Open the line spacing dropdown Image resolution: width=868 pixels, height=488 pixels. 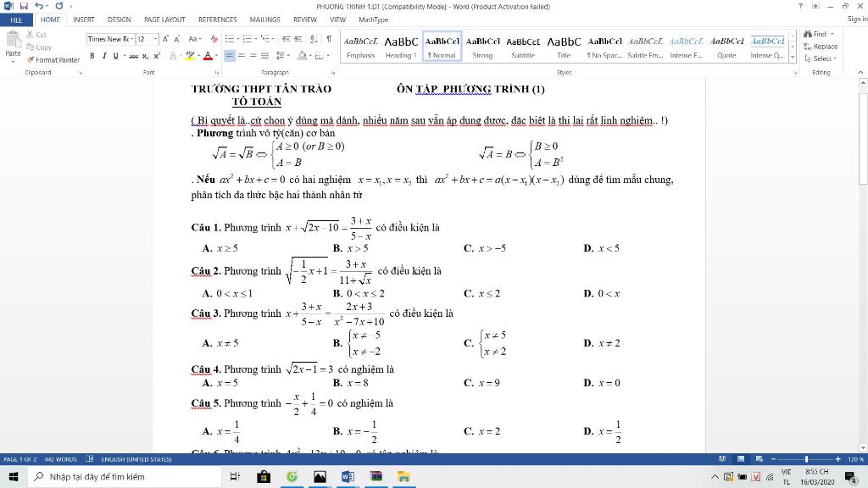click(x=282, y=55)
